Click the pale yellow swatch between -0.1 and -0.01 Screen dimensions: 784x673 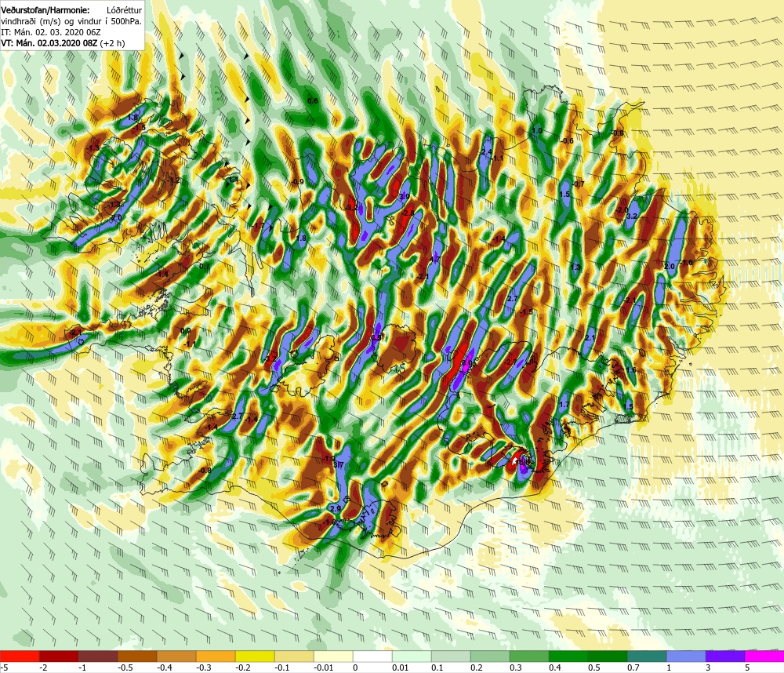(x=294, y=656)
